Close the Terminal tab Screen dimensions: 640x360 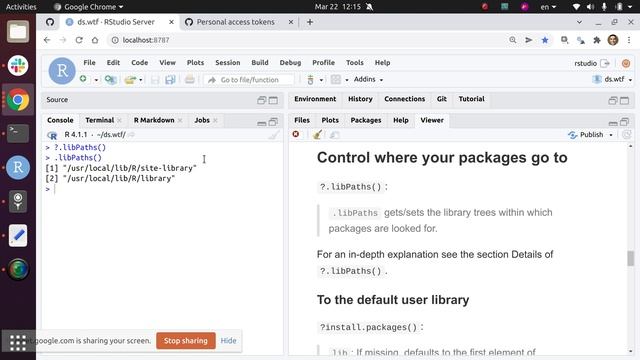click(x=119, y=120)
